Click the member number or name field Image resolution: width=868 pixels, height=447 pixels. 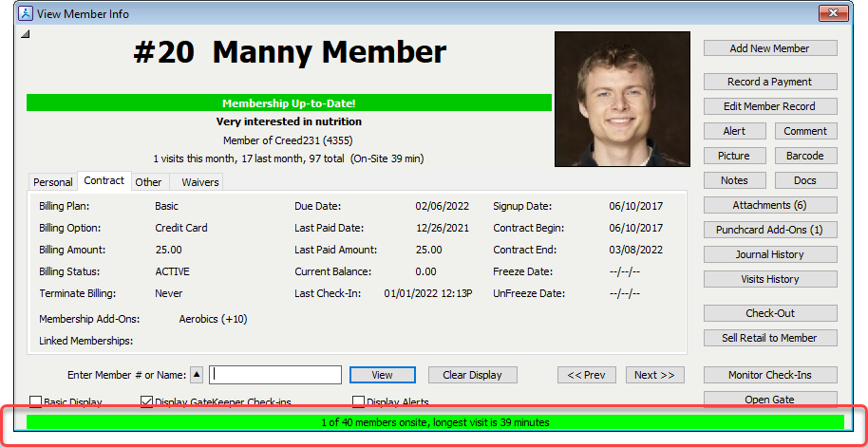click(x=275, y=375)
